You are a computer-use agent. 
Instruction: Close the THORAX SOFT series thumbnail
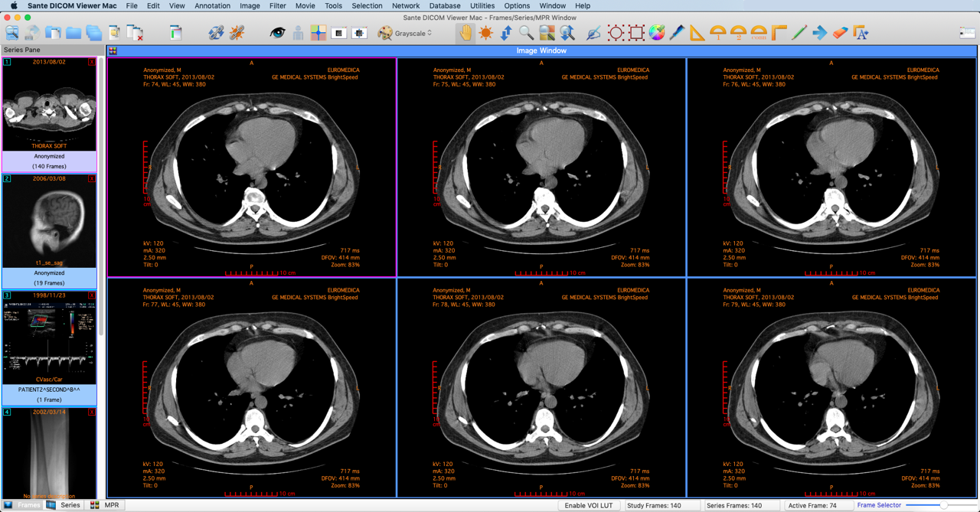coord(92,62)
